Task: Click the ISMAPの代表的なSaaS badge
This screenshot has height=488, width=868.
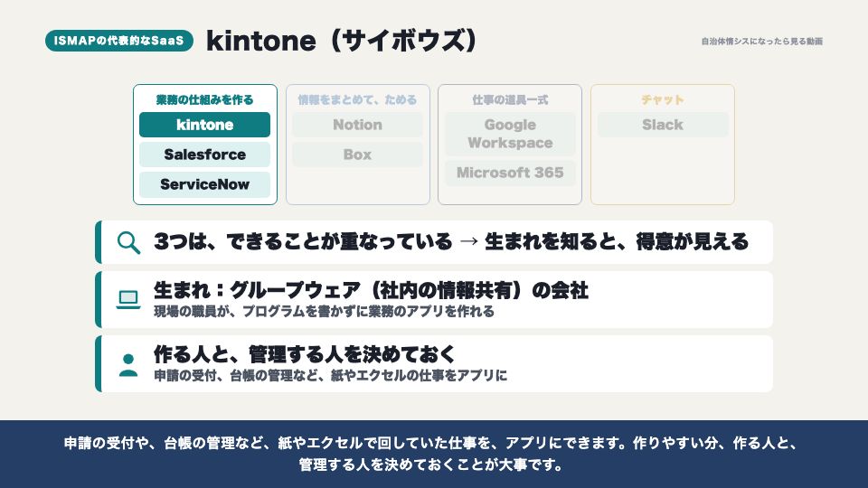Action: [119, 41]
